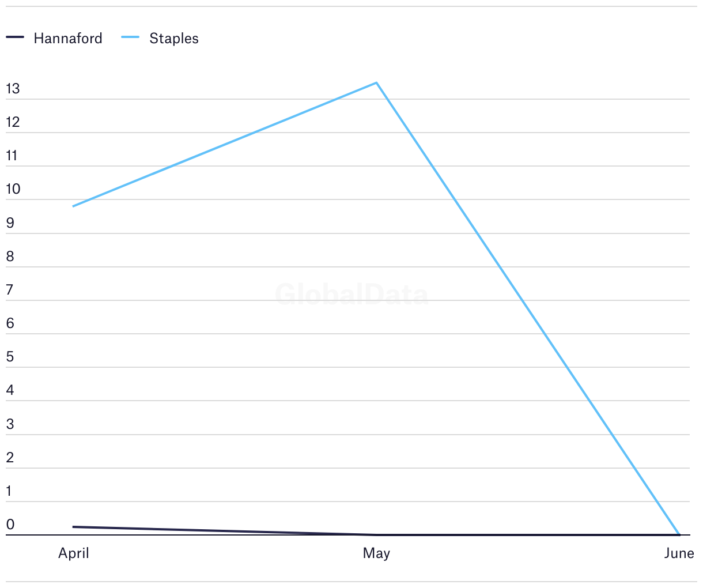Click the y-axis label 12
The height and width of the screenshot is (588, 703).
[13, 122]
